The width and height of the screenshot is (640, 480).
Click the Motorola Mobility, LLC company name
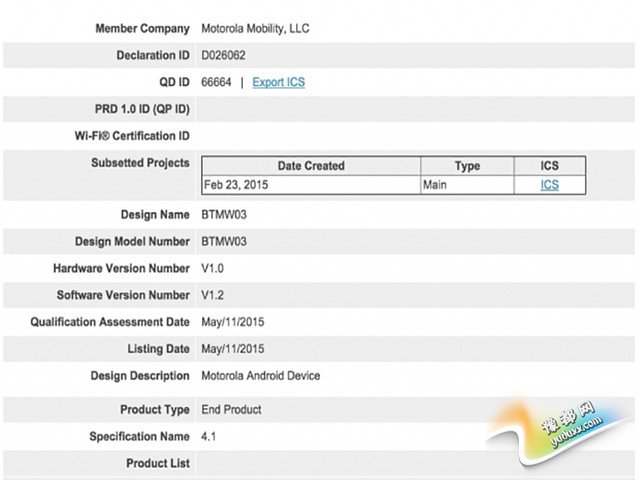click(x=256, y=28)
